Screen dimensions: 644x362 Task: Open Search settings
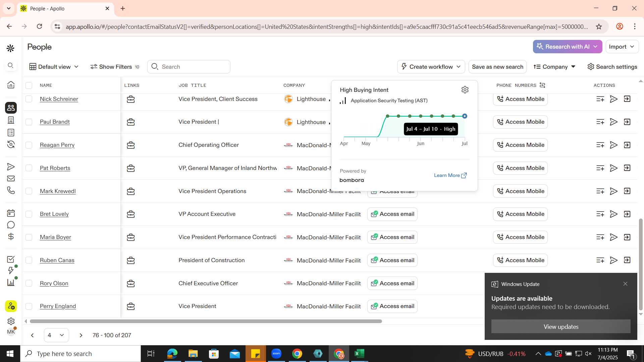pyautogui.click(x=612, y=67)
